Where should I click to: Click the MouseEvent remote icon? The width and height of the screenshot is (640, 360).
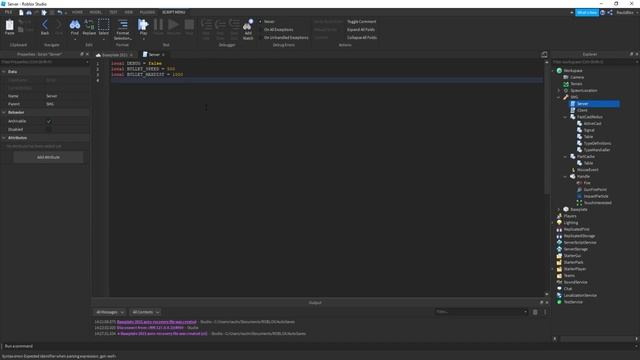(x=573, y=170)
